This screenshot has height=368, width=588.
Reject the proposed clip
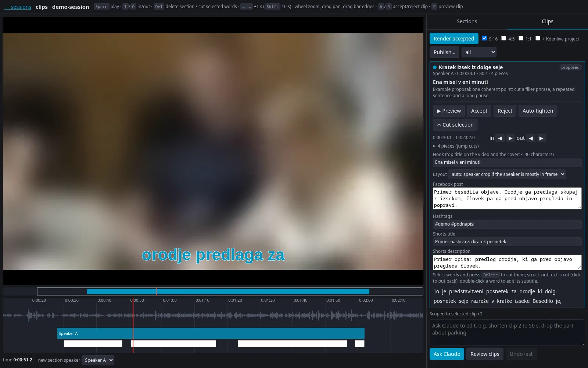[505, 111]
